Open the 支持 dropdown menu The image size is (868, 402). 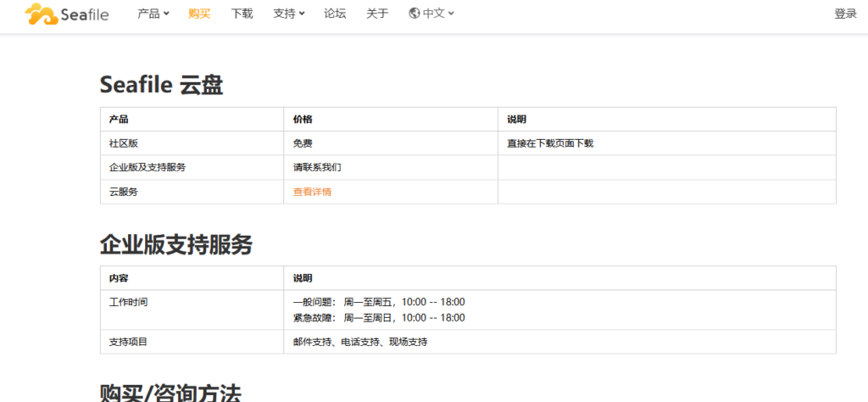289,14
